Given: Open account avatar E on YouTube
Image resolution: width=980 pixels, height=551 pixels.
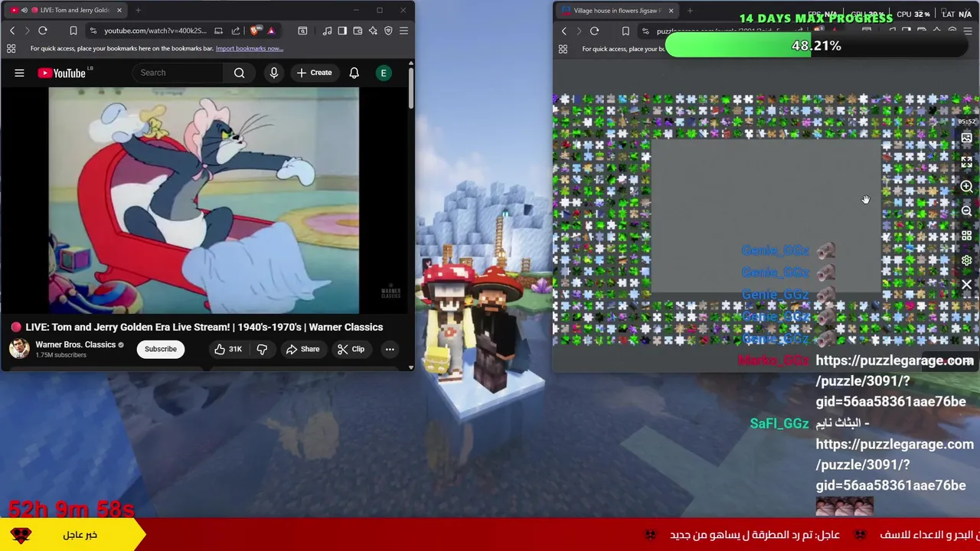Looking at the screenshot, I should click(x=384, y=73).
